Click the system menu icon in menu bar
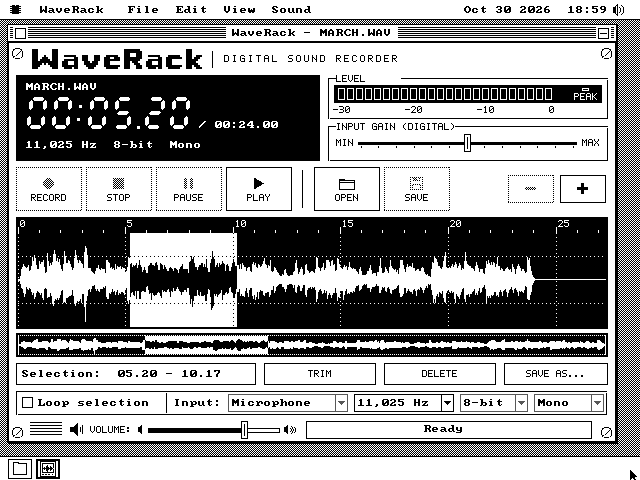 (x=16, y=9)
